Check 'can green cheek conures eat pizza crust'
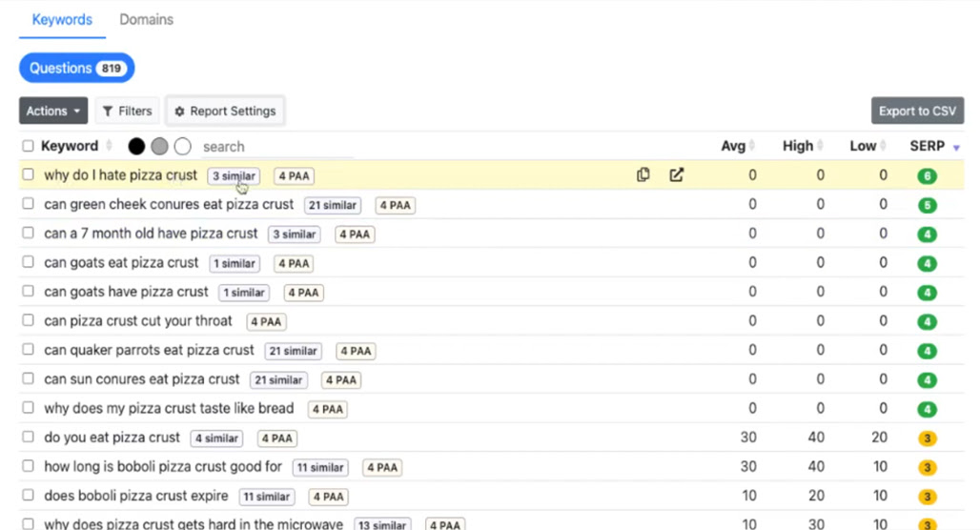Image resolution: width=980 pixels, height=530 pixels. point(28,203)
